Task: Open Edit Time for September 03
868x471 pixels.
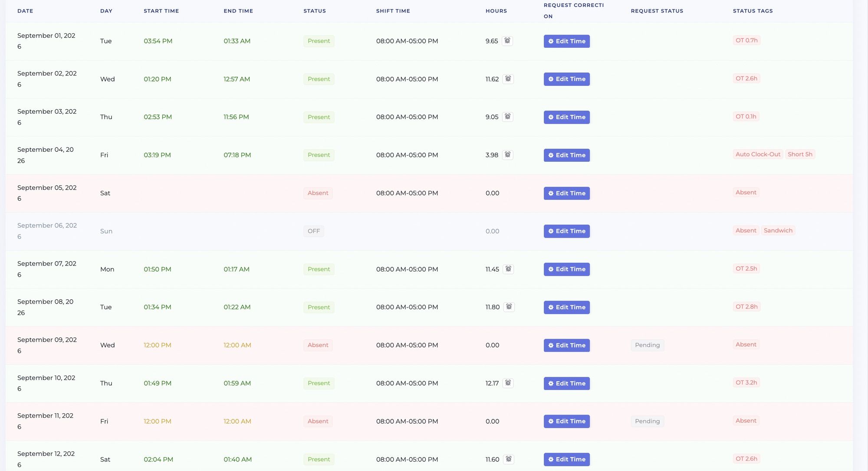Action: coord(566,117)
